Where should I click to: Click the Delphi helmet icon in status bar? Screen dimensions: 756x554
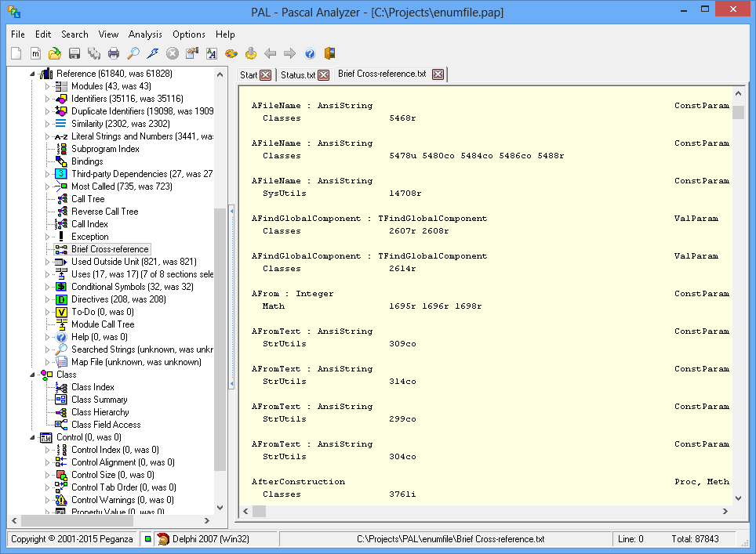click(163, 539)
